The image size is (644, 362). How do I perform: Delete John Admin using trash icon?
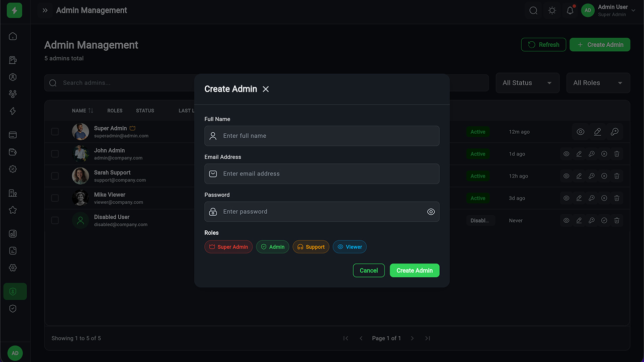pos(617,154)
